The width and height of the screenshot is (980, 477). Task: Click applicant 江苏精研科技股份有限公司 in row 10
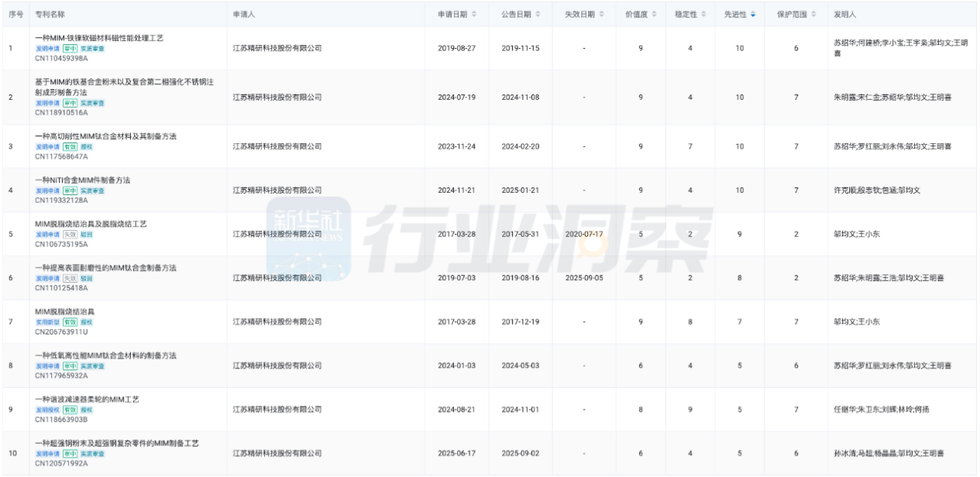click(x=277, y=453)
